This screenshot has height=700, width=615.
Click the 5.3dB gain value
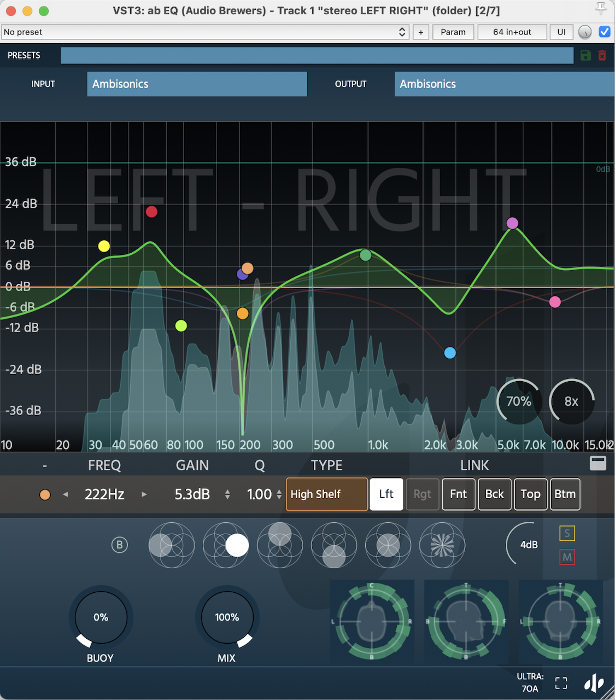pyautogui.click(x=192, y=494)
